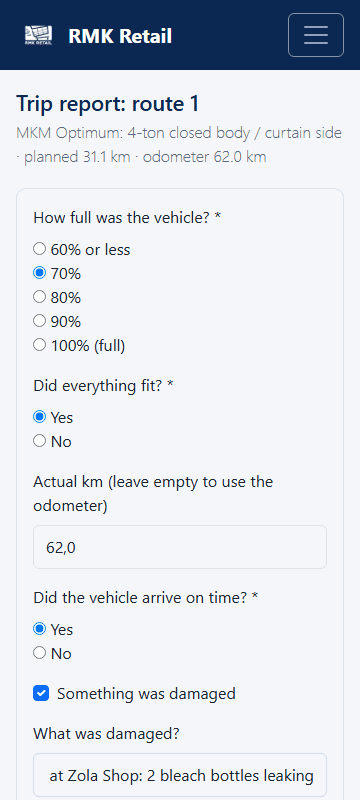The image size is (360, 800).
Task: Focus the Actual km input field
Action: tap(180, 547)
